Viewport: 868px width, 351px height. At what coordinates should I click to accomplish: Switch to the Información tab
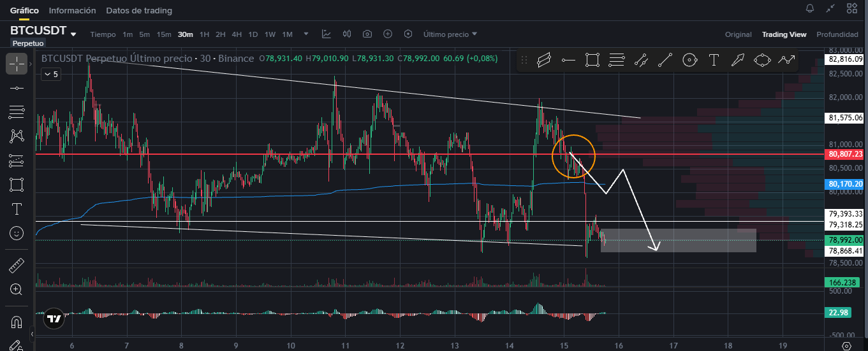coord(72,11)
